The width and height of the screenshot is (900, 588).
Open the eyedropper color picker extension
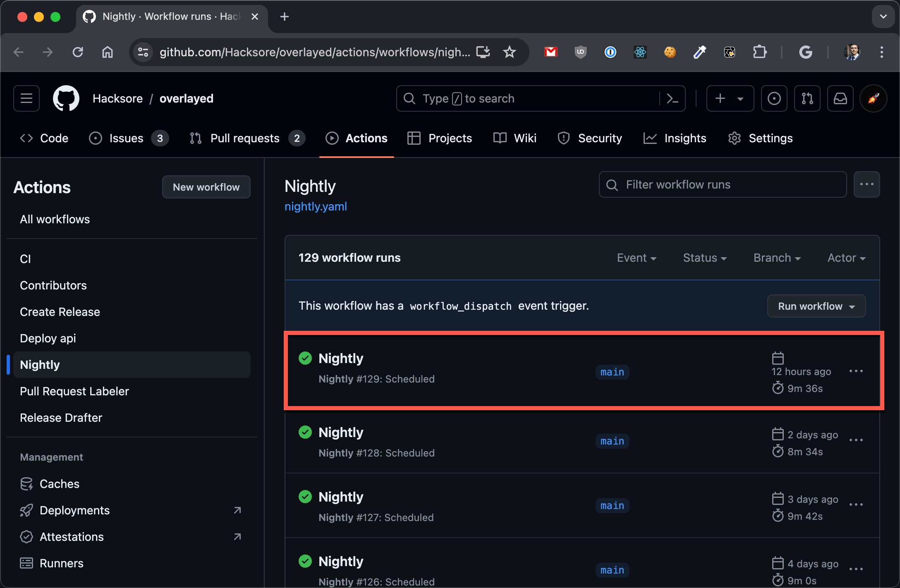[x=700, y=52]
